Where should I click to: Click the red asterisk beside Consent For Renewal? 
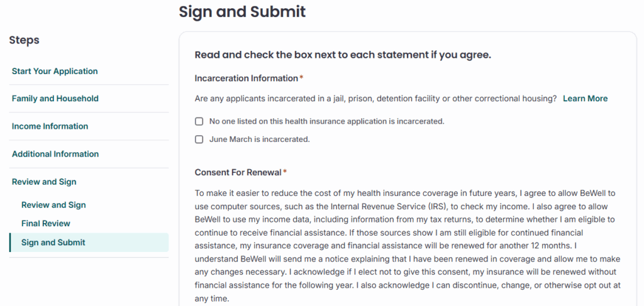pyautogui.click(x=285, y=172)
